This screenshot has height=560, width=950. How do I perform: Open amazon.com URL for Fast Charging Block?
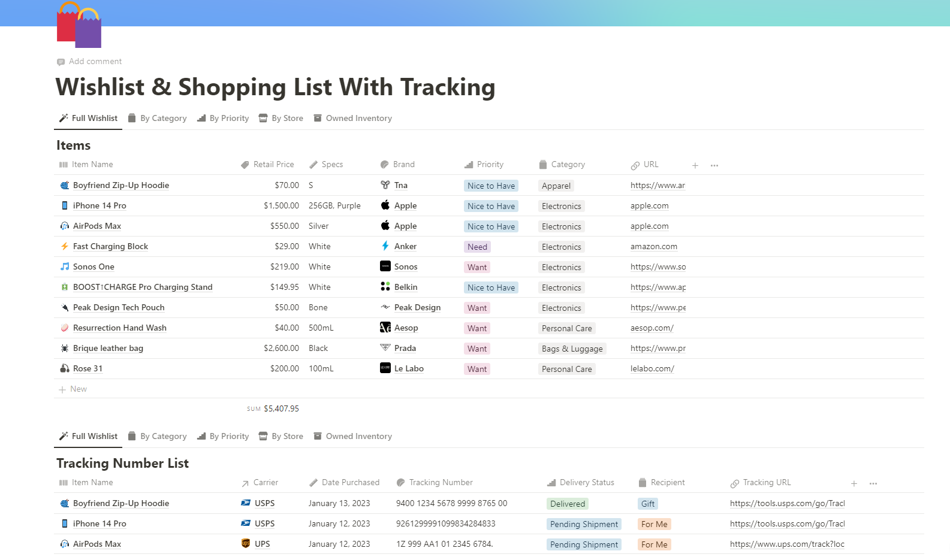click(x=654, y=246)
